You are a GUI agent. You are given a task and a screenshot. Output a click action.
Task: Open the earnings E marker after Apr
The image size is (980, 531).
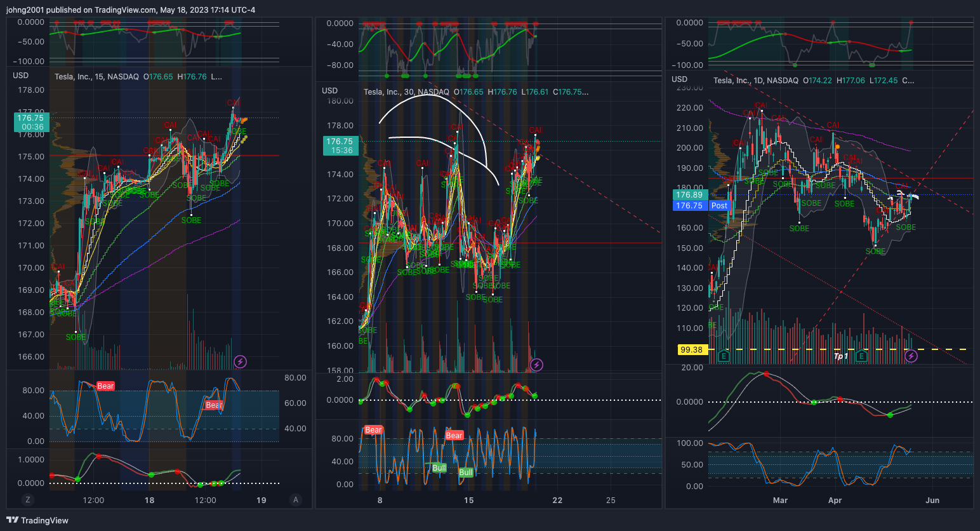[861, 356]
